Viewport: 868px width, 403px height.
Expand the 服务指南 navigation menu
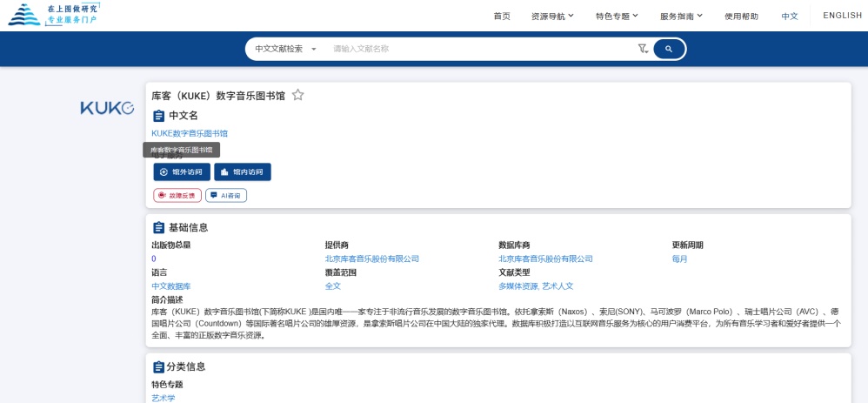681,16
